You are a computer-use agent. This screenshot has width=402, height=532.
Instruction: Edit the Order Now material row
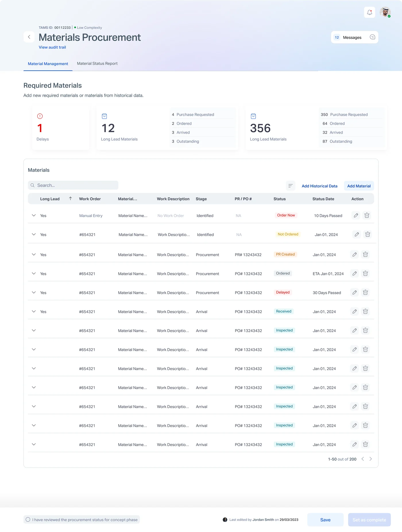click(356, 215)
